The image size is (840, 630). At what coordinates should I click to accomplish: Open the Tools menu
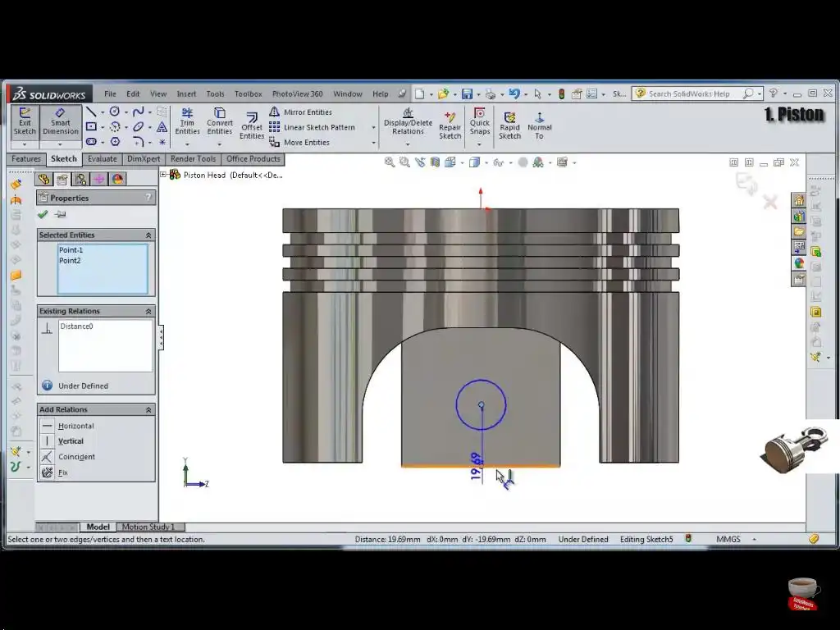click(216, 94)
